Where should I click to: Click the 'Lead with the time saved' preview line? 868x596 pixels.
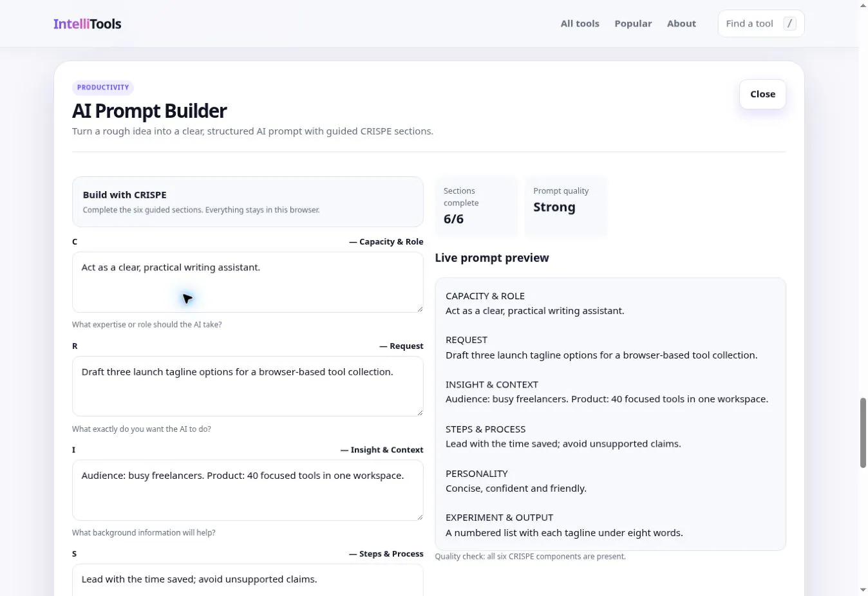point(563,444)
